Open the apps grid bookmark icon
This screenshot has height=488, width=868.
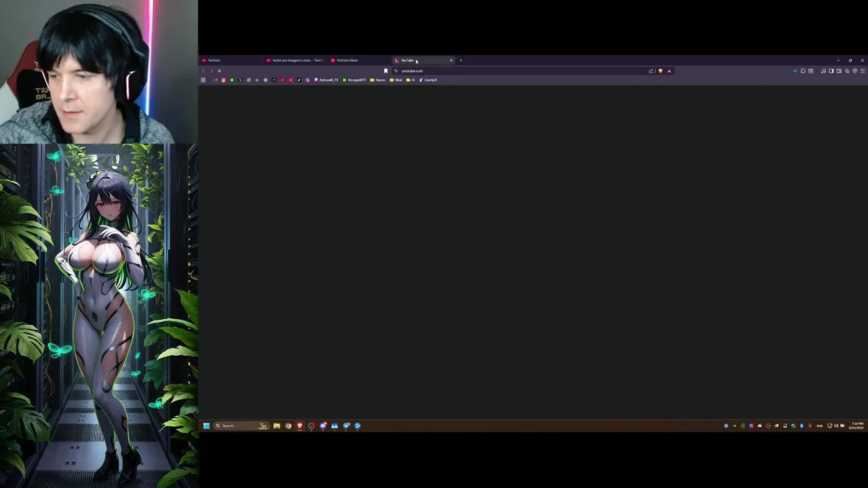203,80
